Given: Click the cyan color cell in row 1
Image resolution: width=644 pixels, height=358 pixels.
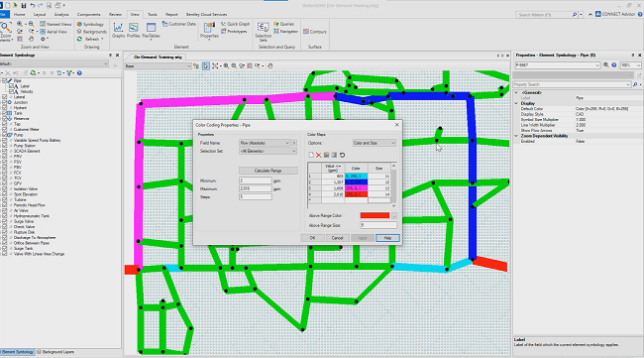Looking at the screenshot, I should click(356, 176).
